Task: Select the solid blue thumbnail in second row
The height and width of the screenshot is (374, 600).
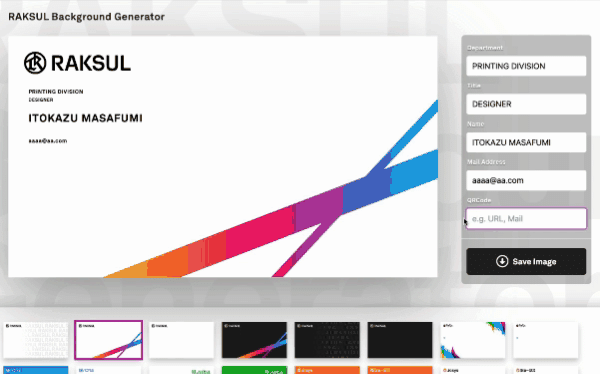Action: (36, 370)
